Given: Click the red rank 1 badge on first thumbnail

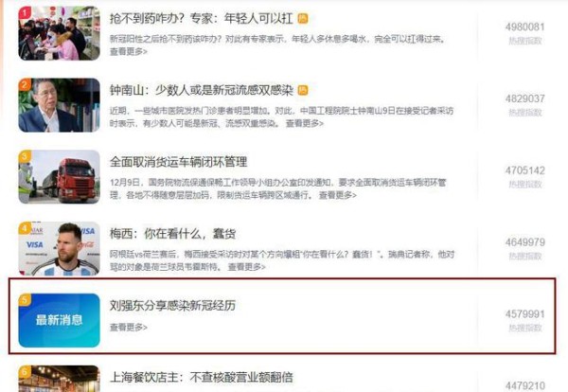Looking at the screenshot, I should click(x=24, y=12).
